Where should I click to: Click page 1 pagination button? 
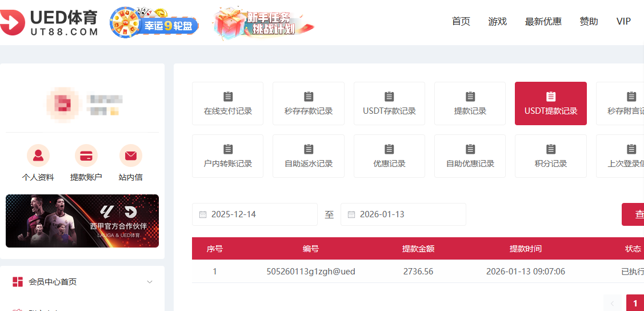click(x=635, y=304)
